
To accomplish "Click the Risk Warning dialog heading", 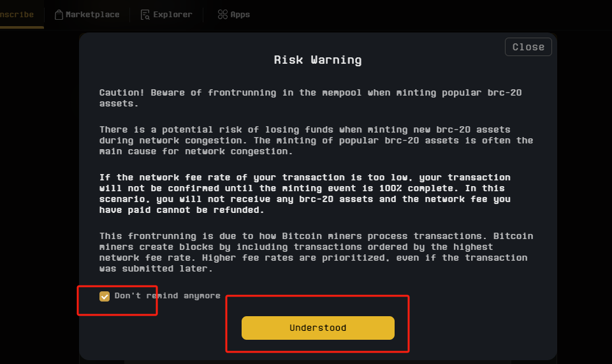I will (x=317, y=60).
